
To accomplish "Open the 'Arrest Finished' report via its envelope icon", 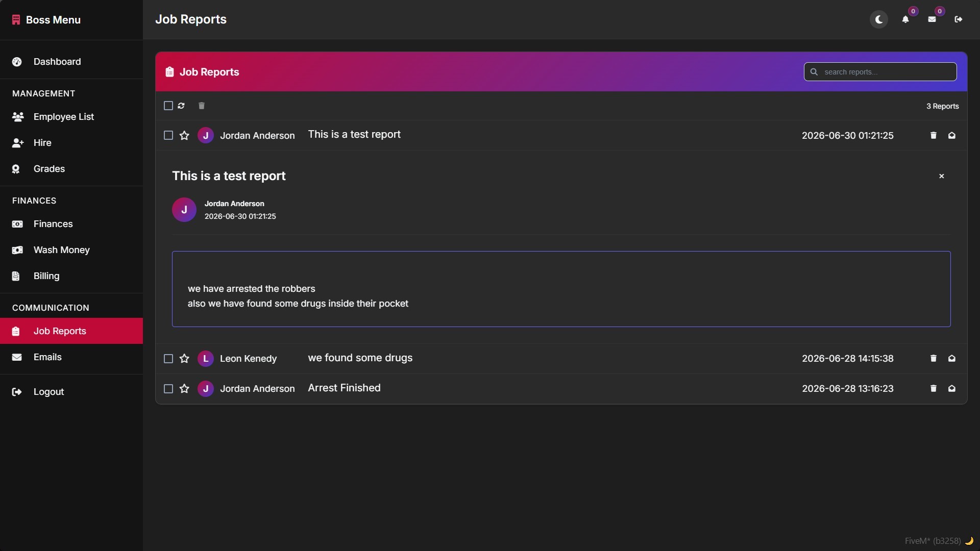I will pos(952,388).
